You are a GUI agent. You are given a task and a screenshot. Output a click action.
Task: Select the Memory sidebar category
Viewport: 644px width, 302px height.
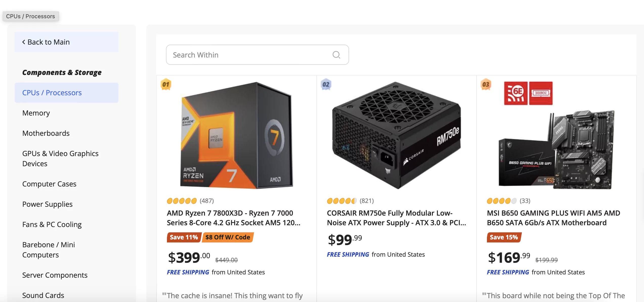point(36,112)
